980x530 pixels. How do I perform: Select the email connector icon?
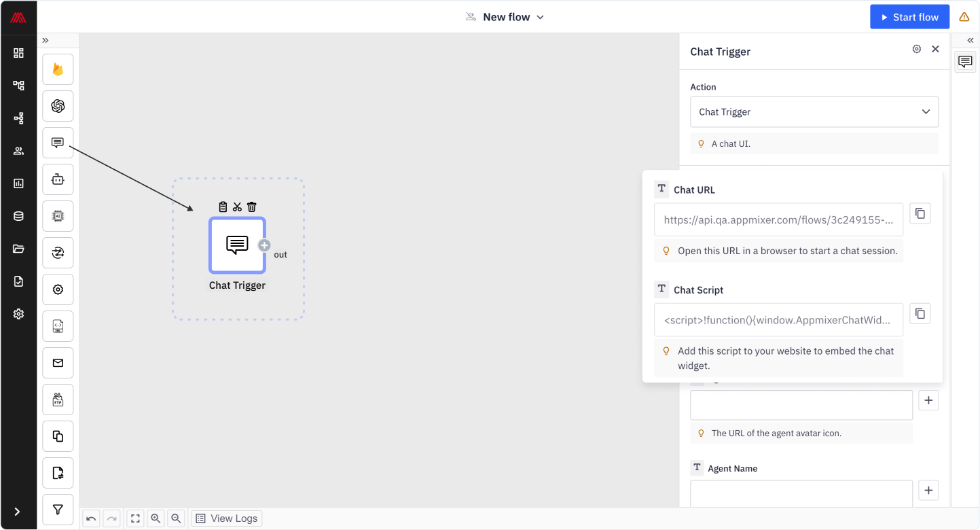pos(58,363)
